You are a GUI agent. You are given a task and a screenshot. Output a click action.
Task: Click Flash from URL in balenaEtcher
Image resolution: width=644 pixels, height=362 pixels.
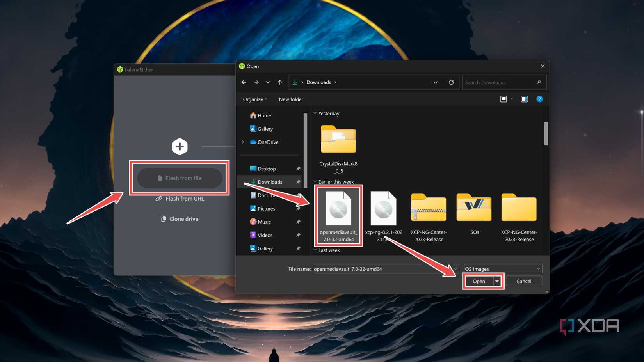(180, 199)
